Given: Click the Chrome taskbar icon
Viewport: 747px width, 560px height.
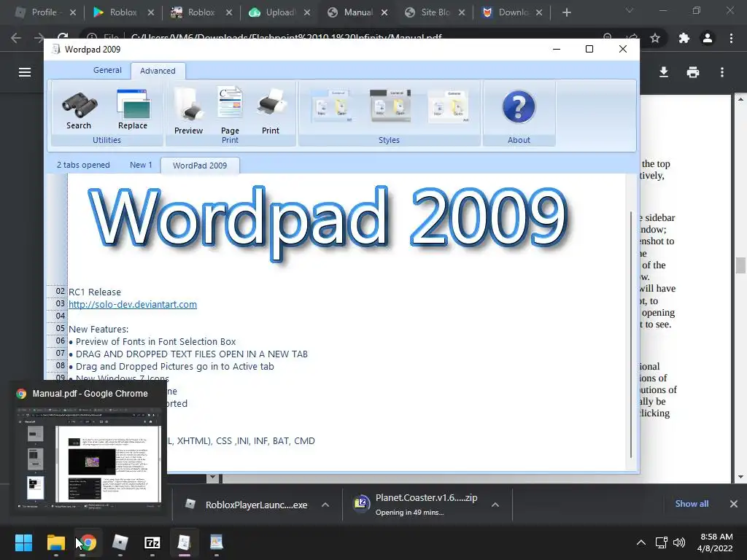Looking at the screenshot, I should pos(88,542).
